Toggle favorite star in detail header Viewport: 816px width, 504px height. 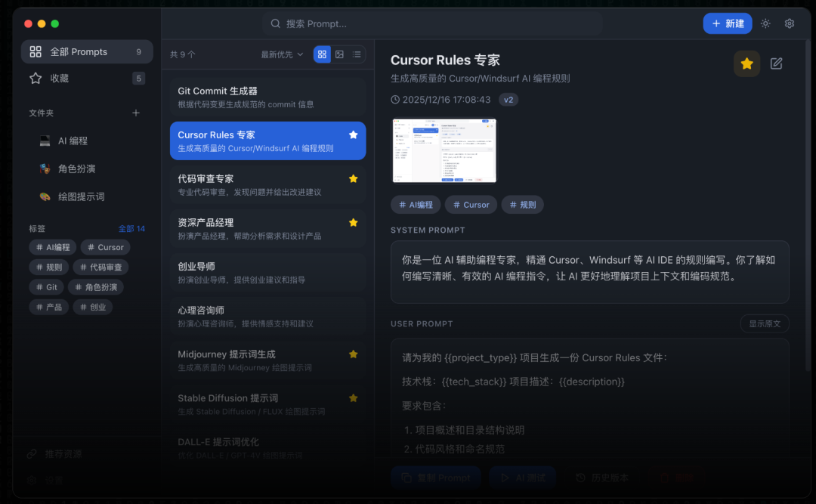click(746, 63)
